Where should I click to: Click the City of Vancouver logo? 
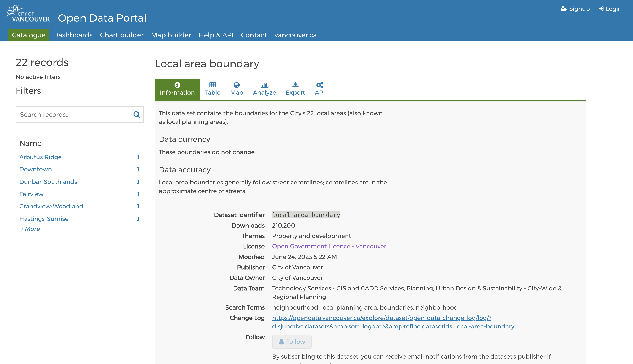[28, 14]
